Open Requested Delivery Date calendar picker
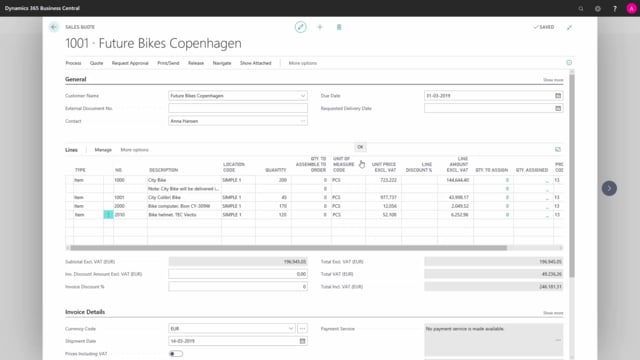Screen dimensions: 640x360 (558, 108)
